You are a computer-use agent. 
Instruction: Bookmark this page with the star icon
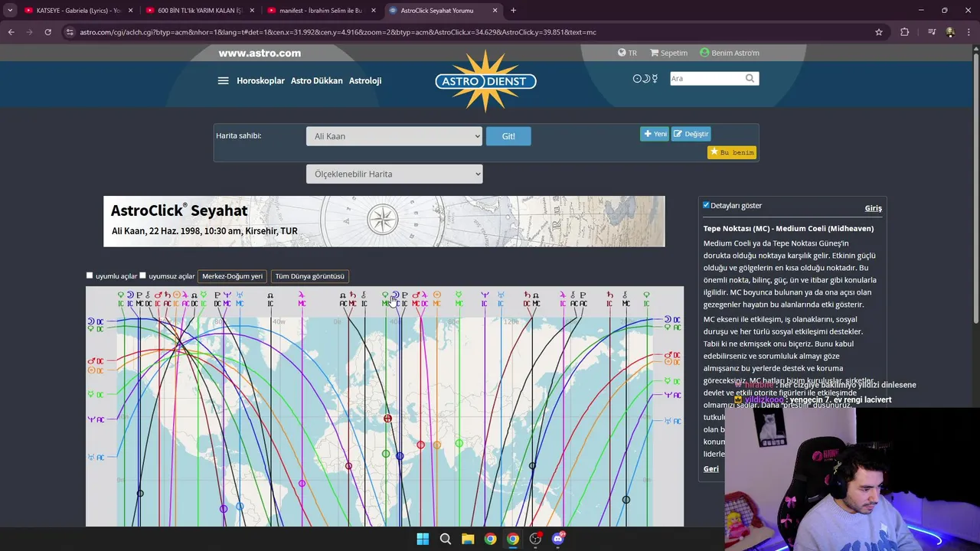pos(879,32)
